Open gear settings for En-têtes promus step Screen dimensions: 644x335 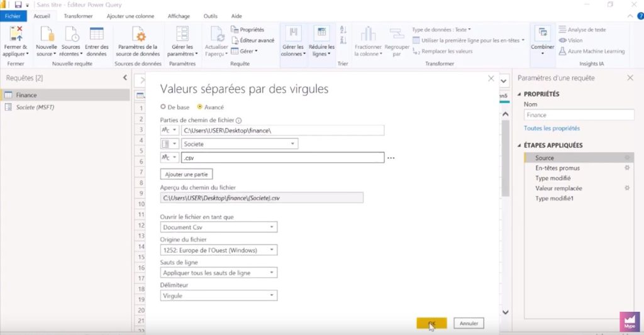point(627,167)
